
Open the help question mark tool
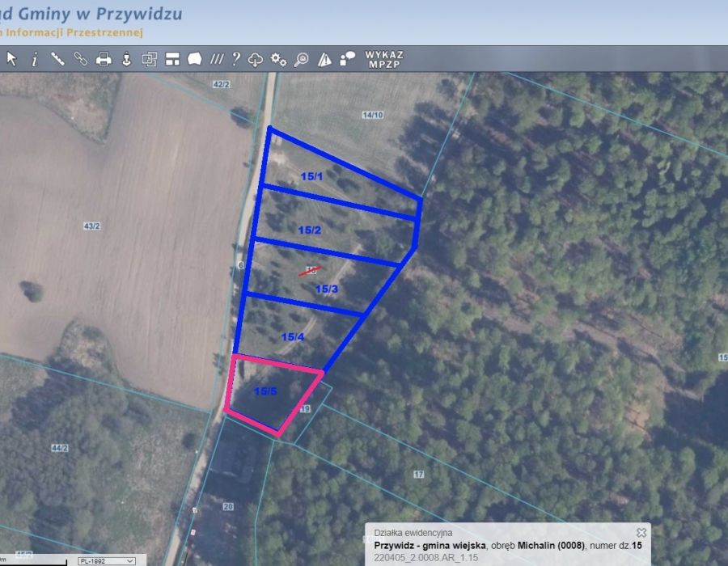click(235, 58)
